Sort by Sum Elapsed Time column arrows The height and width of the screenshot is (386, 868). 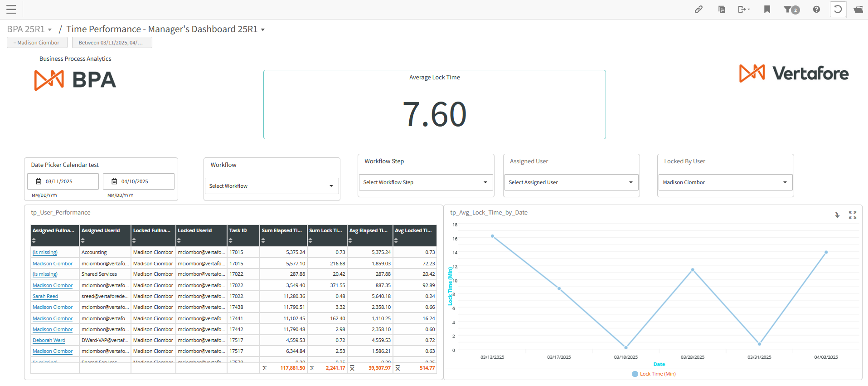263,240
